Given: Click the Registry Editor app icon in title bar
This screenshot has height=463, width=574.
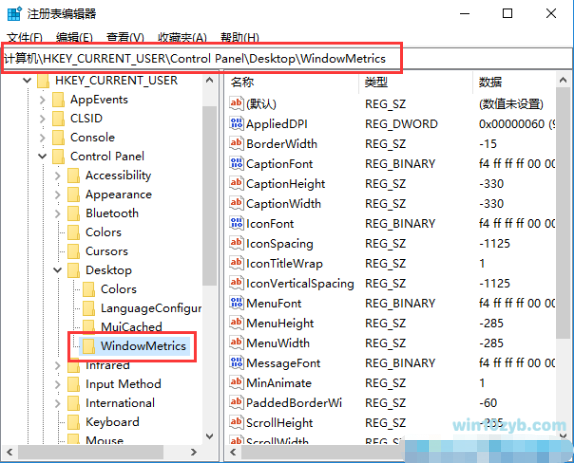Looking at the screenshot, I should (x=14, y=14).
